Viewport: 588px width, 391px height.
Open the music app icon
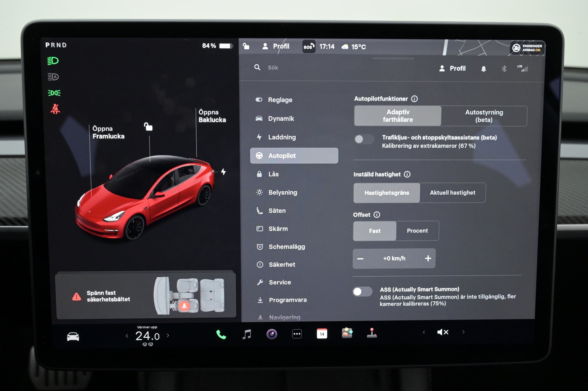pos(247,334)
